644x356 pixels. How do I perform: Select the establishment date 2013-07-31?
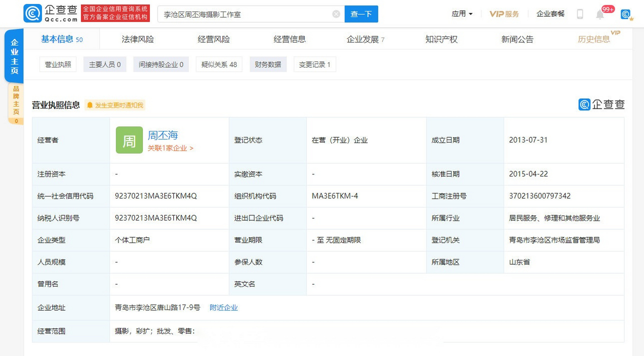528,140
